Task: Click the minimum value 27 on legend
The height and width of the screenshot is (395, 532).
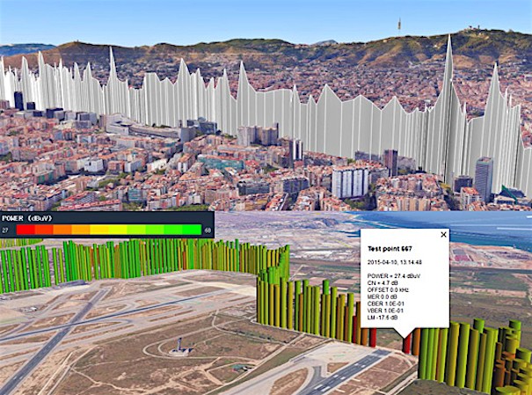Action: pos(7,230)
